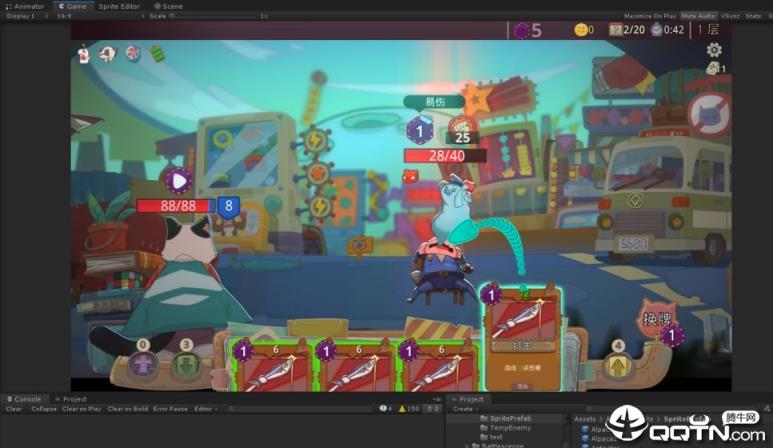773x448 pixels.
Task: Click the gold coin counter icon
Action: [581, 30]
